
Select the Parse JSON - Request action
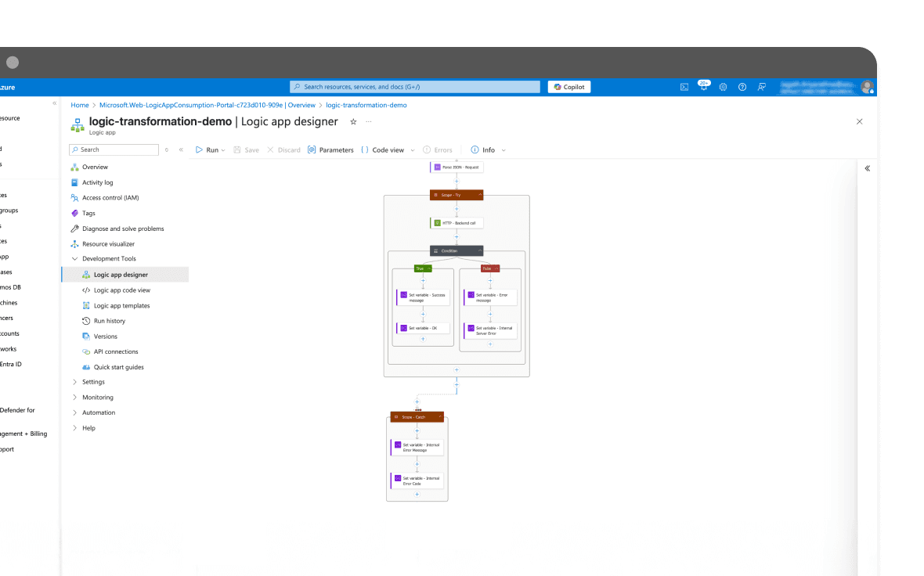click(x=457, y=167)
